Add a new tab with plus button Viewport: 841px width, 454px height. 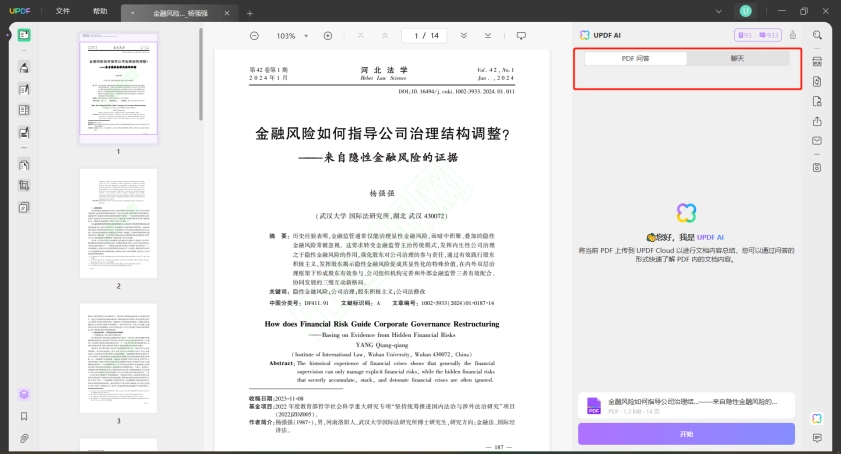click(x=250, y=13)
